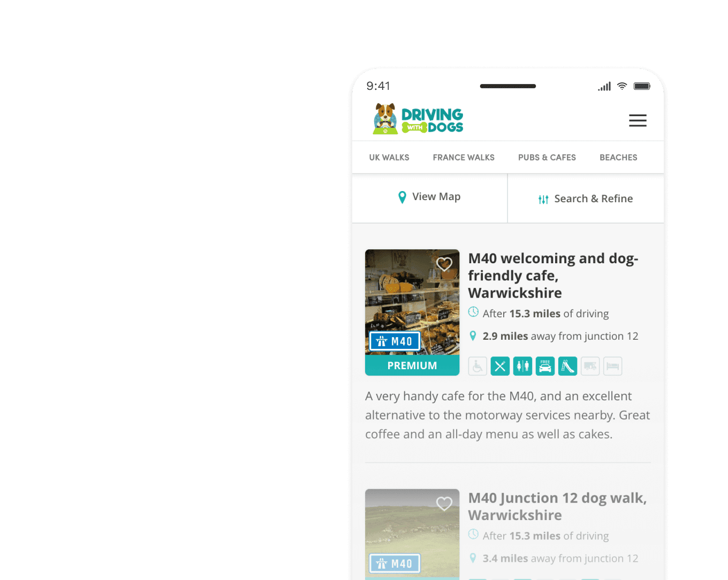Favorite the Junction 12 dog walk listing
This screenshot has width=728, height=580.
coord(444,503)
